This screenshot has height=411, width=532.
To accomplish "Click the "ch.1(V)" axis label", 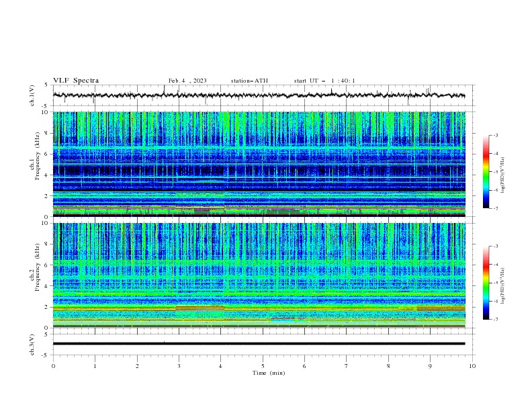I will pyautogui.click(x=32, y=95).
